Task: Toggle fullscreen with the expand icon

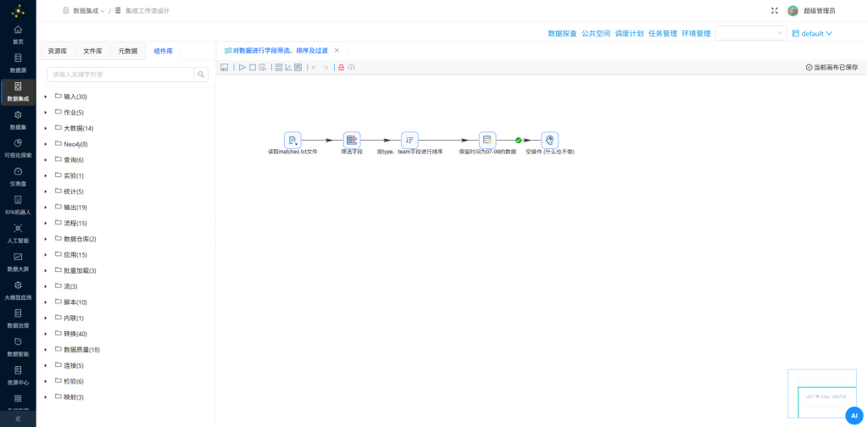Action: coord(775,10)
